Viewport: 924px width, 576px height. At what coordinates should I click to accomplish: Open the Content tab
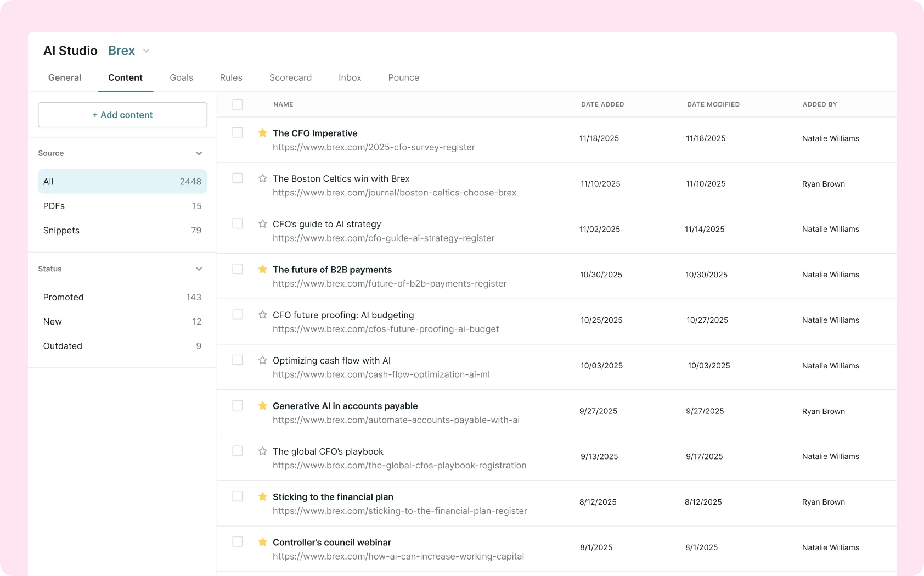click(125, 77)
